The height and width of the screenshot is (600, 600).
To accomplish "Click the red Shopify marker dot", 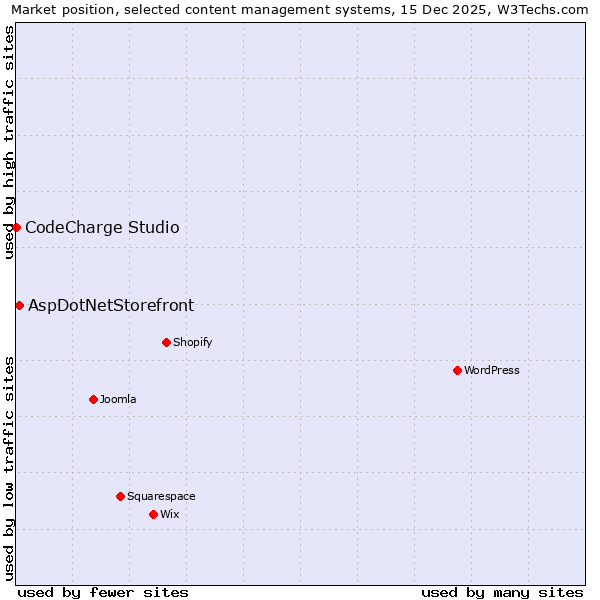I will pyautogui.click(x=166, y=343).
